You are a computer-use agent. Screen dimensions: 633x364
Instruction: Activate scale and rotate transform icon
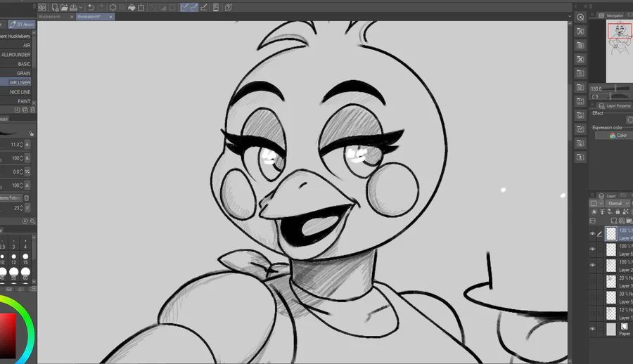pos(141,7)
